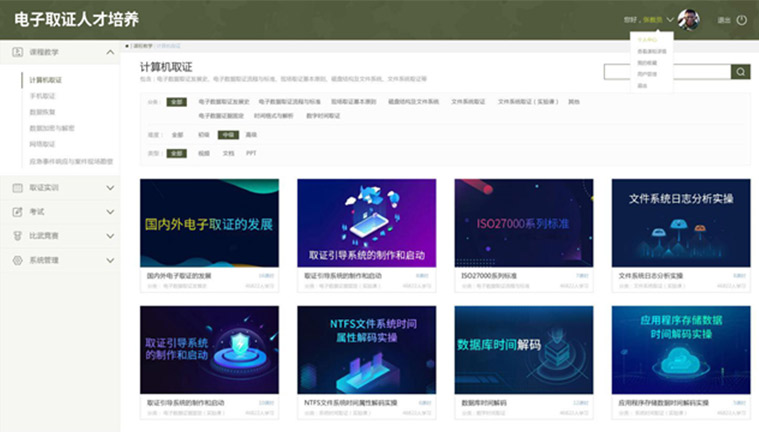Open the 应用程序存储数据时间解码实操 thumbnail
Screen dimensions: 759x432
[x=681, y=350]
